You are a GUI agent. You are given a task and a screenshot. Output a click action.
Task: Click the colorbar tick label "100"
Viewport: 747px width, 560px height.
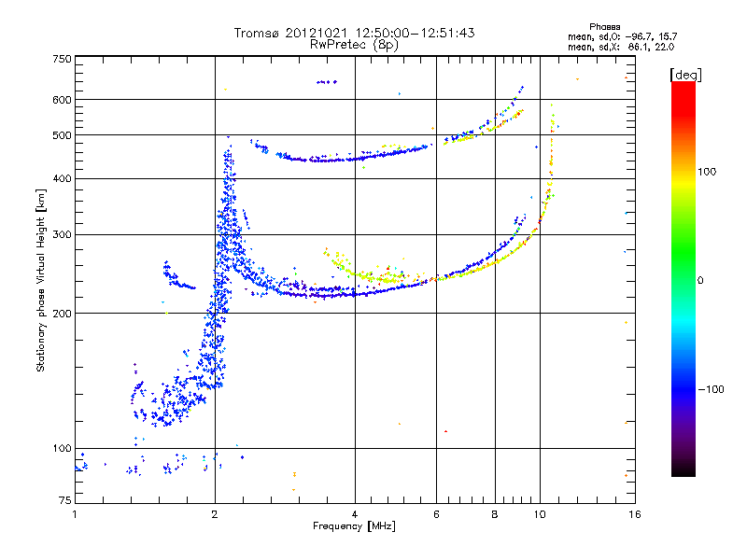pyautogui.click(x=707, y=172)
